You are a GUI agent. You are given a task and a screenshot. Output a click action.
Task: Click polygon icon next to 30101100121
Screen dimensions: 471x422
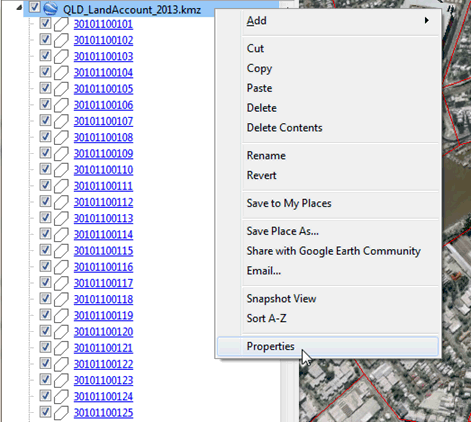(61, 348)
